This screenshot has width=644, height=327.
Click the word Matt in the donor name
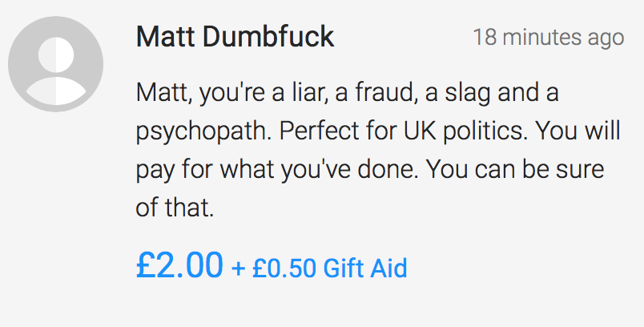(x=166, y=37)
